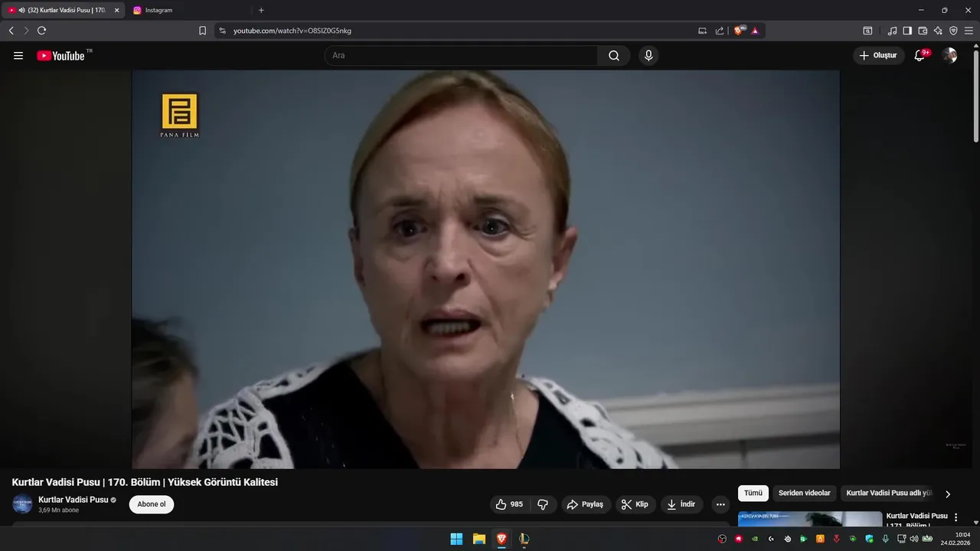Open the YouTube notifications bell
The height and width of the screenshot is (551, 980).
[920, 56]
